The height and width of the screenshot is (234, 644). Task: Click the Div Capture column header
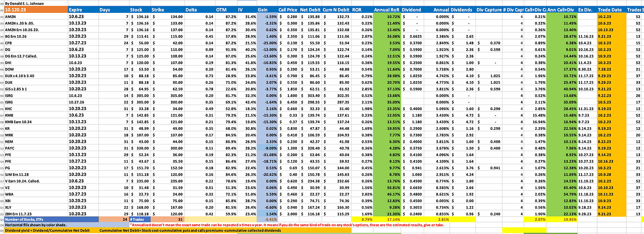[x=489, y=9]
